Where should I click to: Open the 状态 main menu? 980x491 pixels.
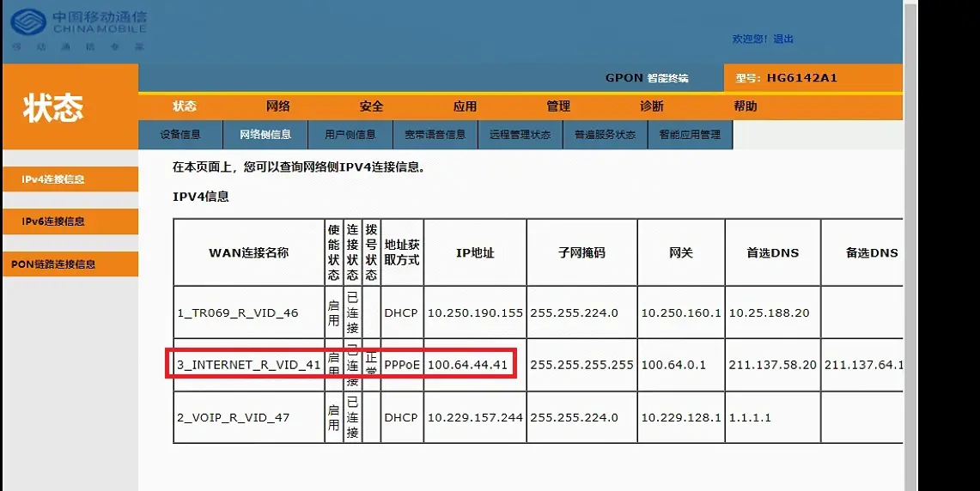(x=184, y=106)
